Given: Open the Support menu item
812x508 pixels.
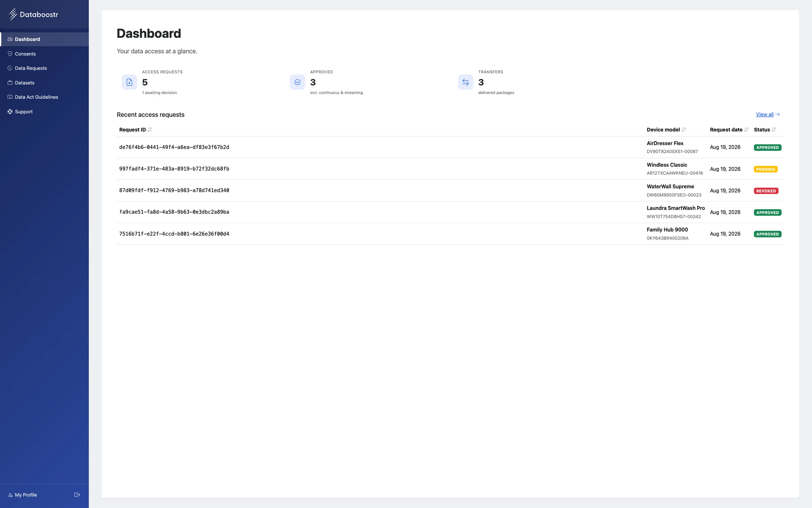Looking at the screenshot, I should [44, 112].
